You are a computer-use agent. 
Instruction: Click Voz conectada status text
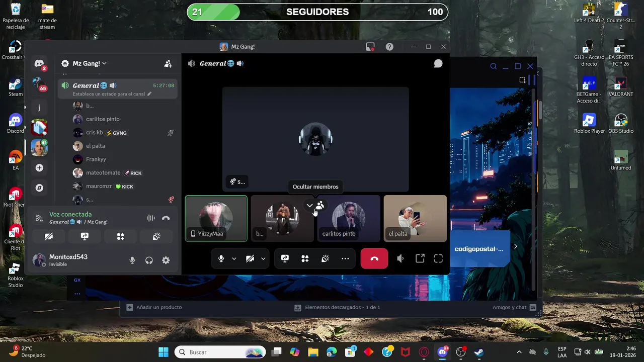point(70,214)
